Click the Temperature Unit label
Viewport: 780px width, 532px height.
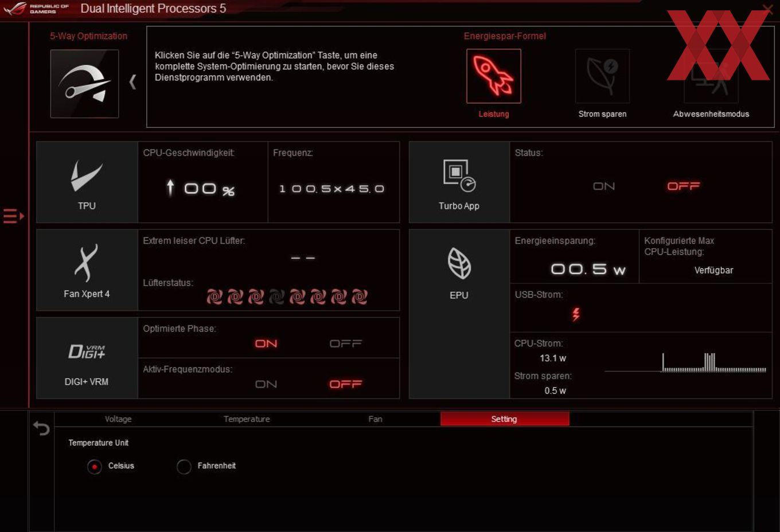[98, 443]
